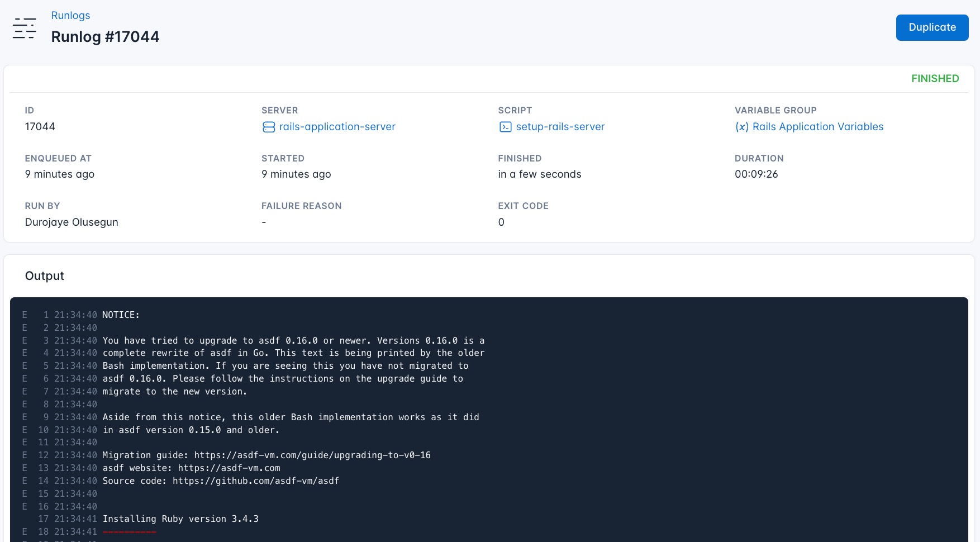Viewport: 980px width, 542px height.
Task: Click the variable (x) icon for Rails Application Variables
Action: tap(741, 127)
